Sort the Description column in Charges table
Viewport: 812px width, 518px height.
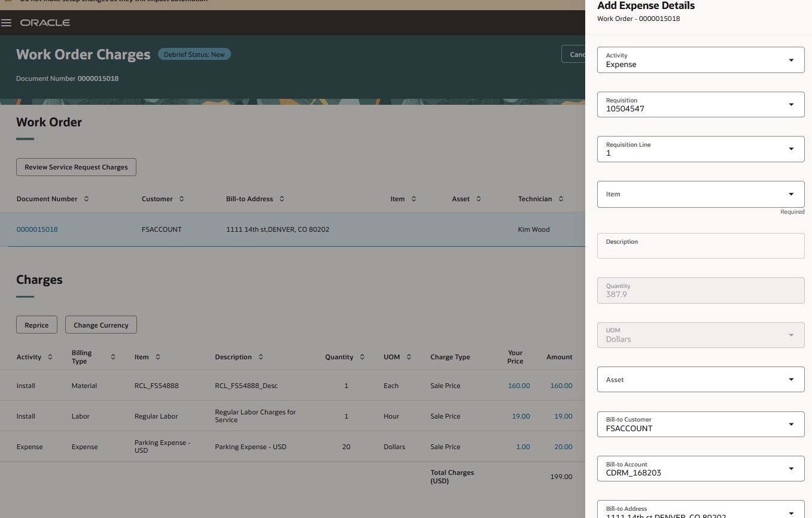coord(262,356)
